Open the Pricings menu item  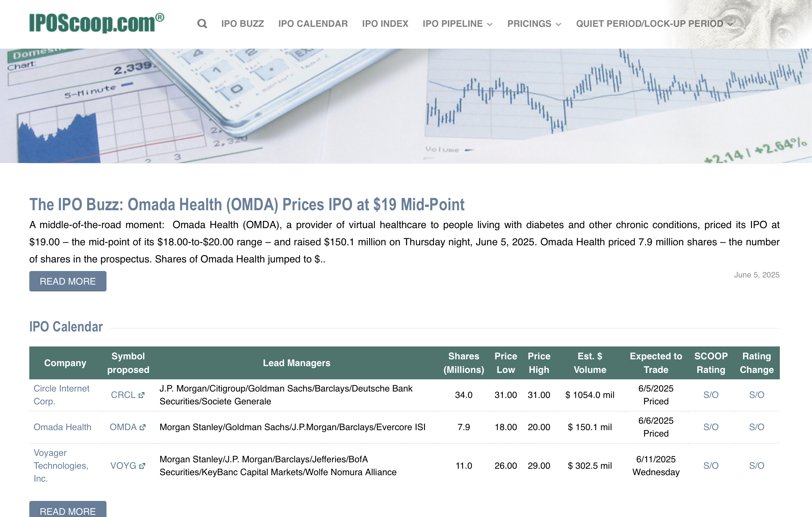click(529, 24)
